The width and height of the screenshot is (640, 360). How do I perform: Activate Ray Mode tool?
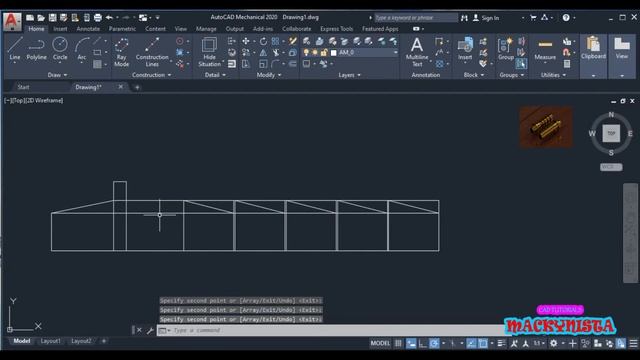coord(121,52)
